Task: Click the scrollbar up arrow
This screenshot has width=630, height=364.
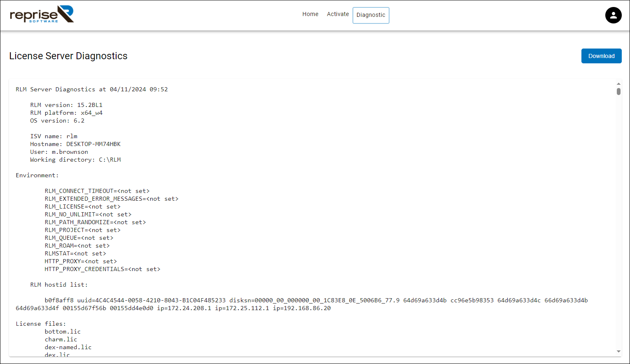Action: [x=618, y=83]
